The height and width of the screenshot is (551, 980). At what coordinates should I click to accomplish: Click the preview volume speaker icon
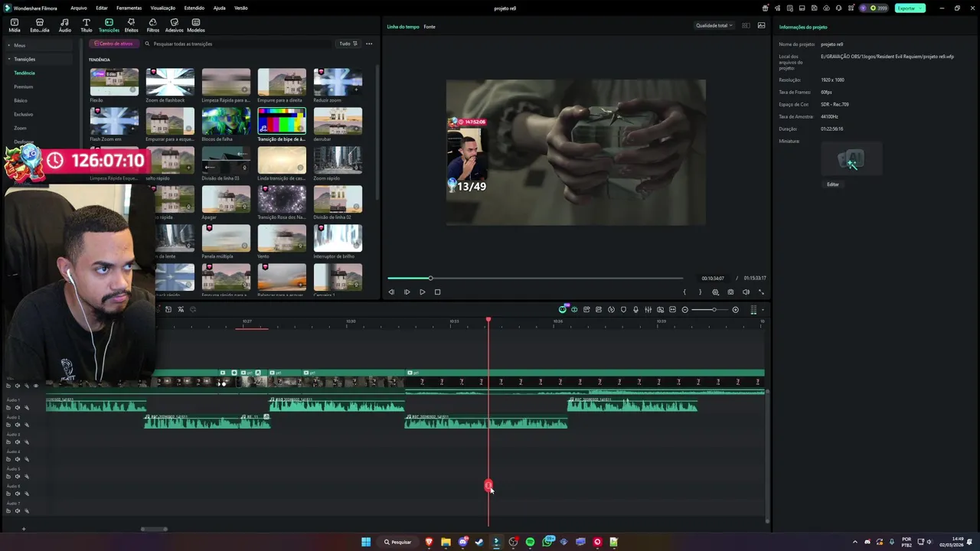746,292
